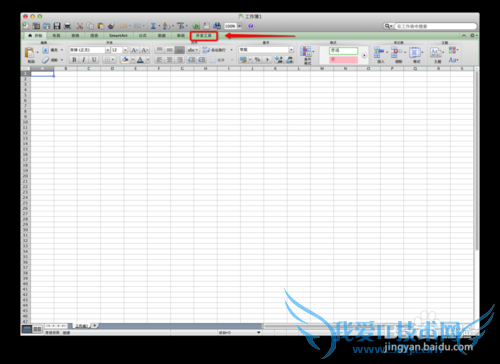Open the fx Formula Builder icon
Viewport: 500px width, 364px height.
coord(196,26)
